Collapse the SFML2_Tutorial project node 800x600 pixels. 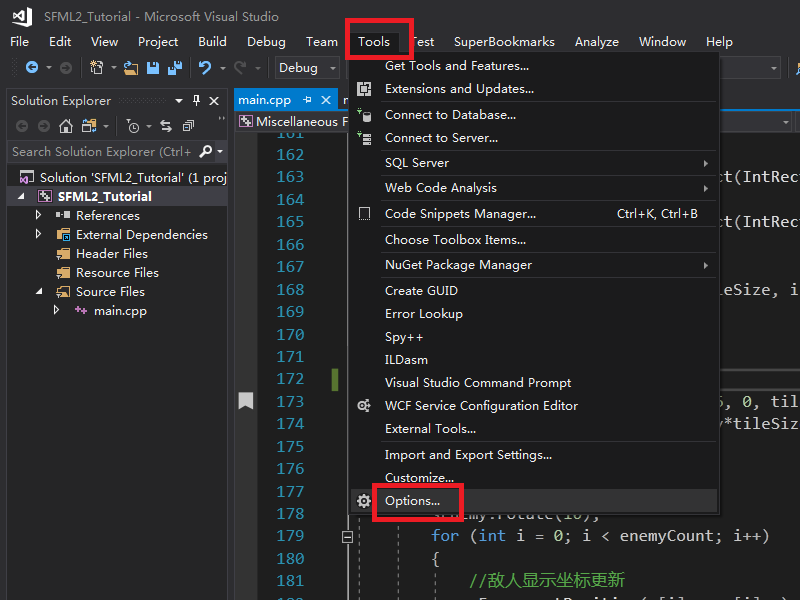[21, 196]
